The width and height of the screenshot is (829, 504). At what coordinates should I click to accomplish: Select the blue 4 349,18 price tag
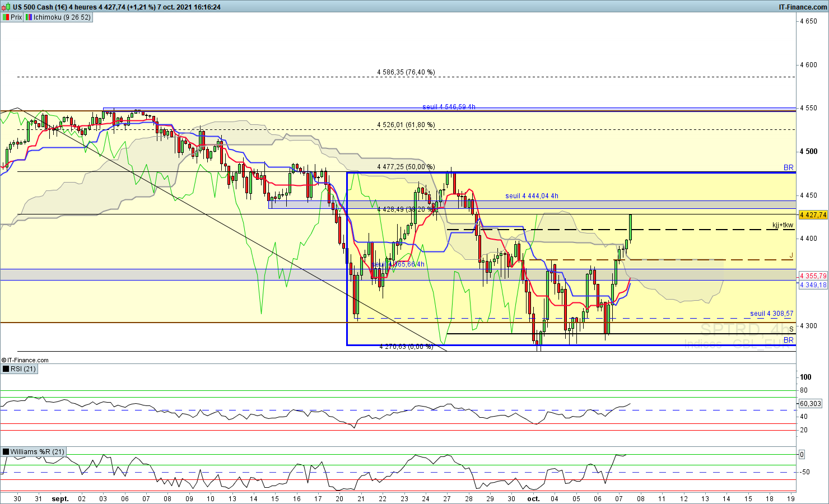point(813,285)
